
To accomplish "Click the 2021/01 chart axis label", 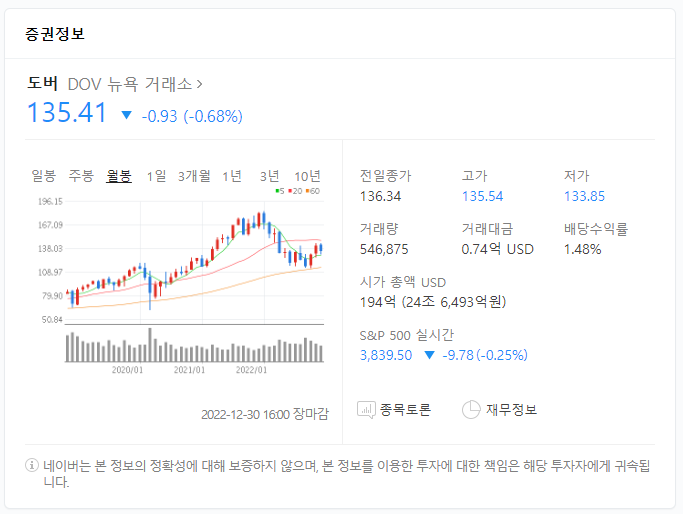I will [189, 370].
